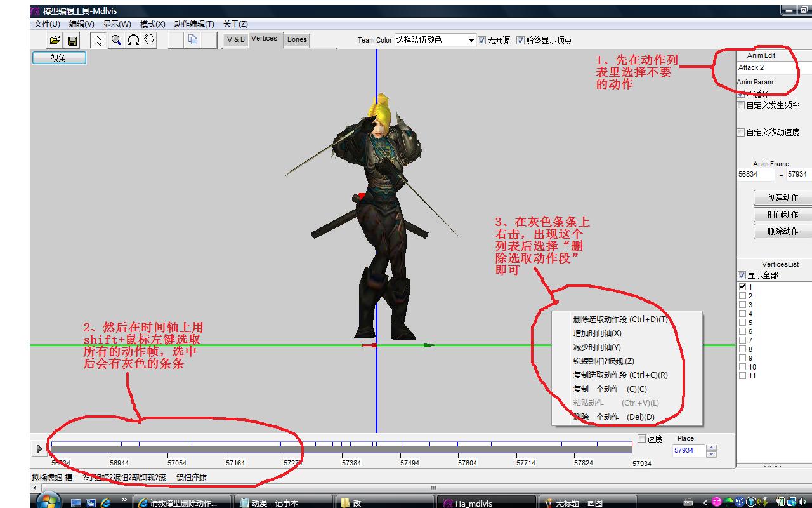Click the timeline label 57384
This screenshot has height=508, width=812.
(351, 464)
